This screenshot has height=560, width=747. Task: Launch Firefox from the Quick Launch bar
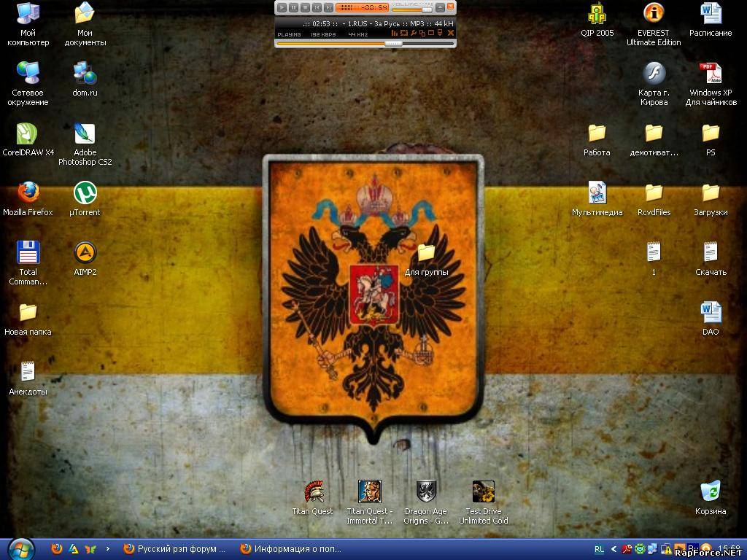[57, 549]
